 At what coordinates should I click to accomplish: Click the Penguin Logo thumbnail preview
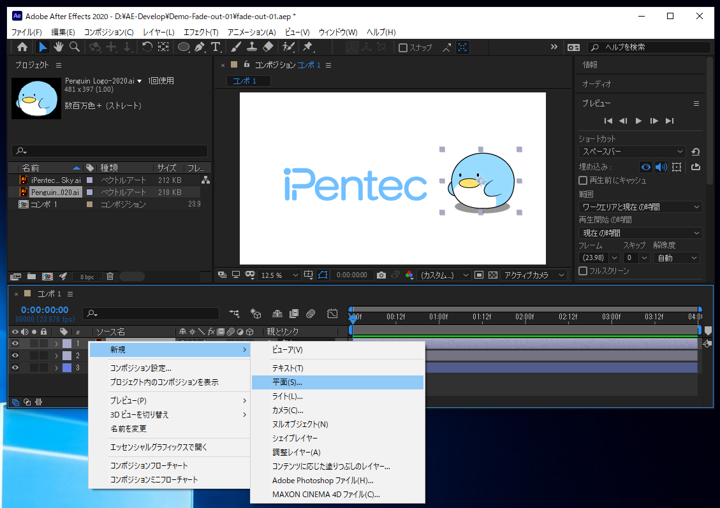coord(36,98)
